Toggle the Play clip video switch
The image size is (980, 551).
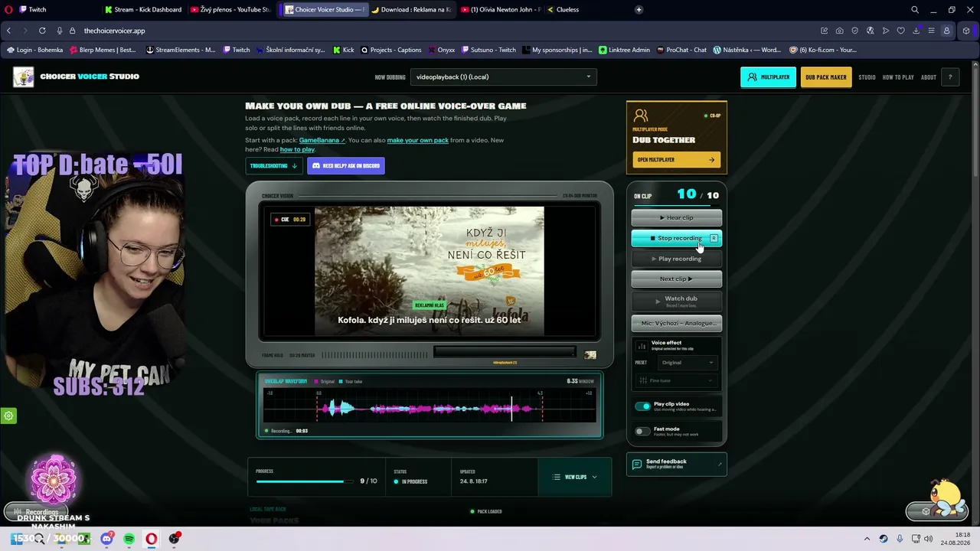coord(642,406)
